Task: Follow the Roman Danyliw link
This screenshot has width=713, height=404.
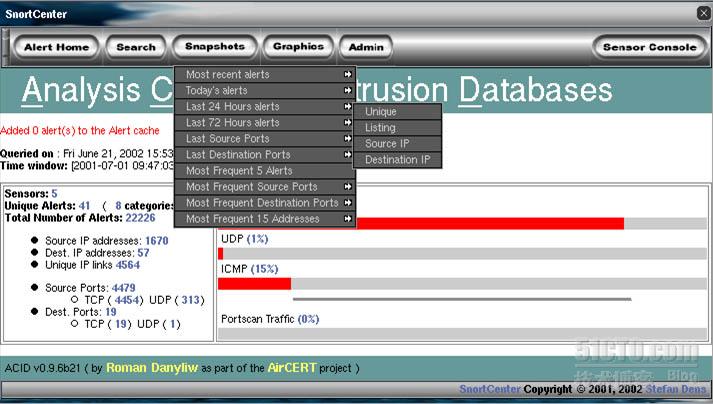Action: tap(152, 368)
